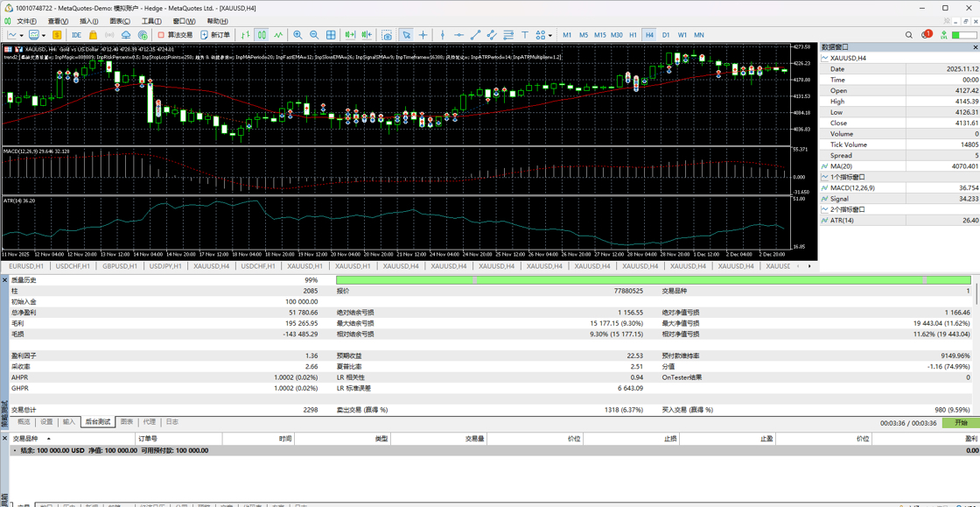Switch to the 图表 tester tab
Screen dimensions: 980x507
click(127, 422)
